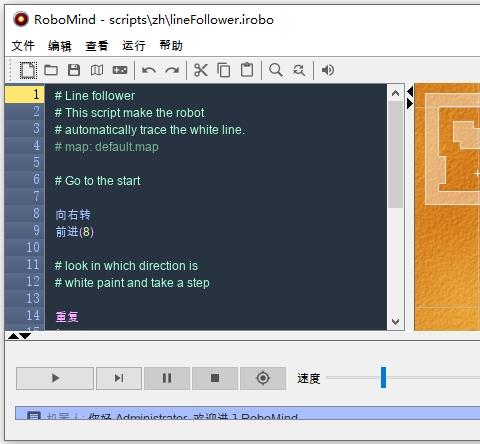Undo the last edit
The width and height of the screenshot is (480, 444).
click(149, 70)
